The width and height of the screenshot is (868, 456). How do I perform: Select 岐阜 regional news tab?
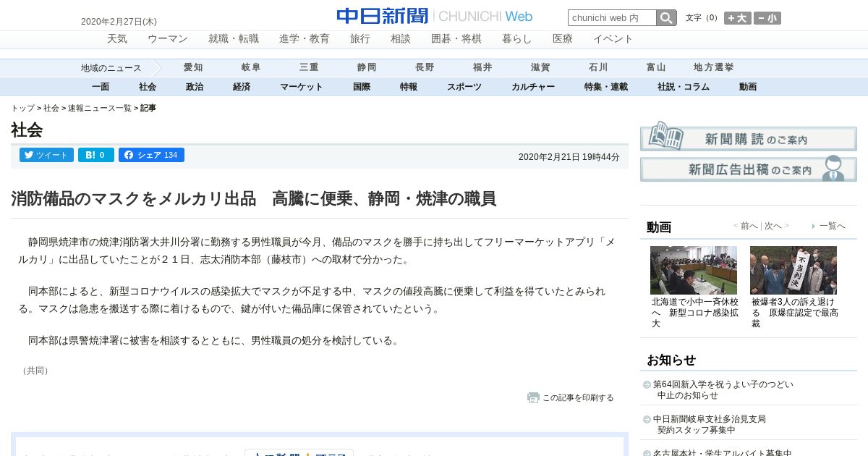coord(251,67)
